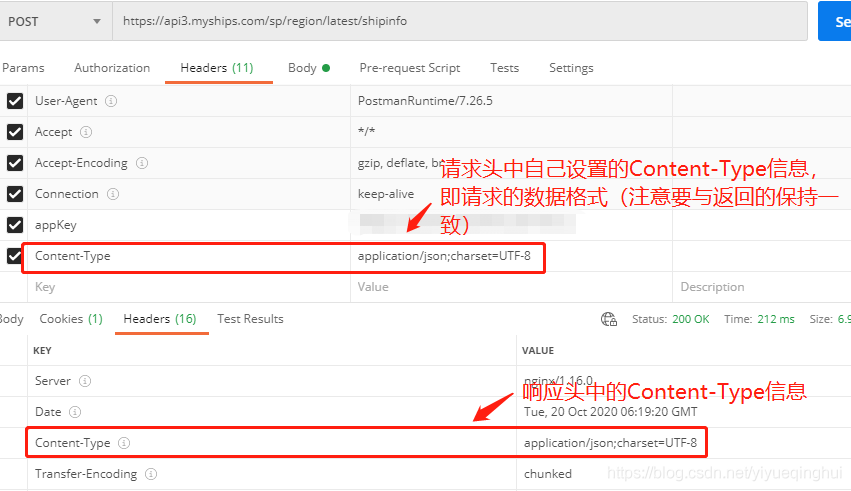Click the chunked Transfer-Encoding value
The width and height of the screenshot is (851, 491).
548,474
